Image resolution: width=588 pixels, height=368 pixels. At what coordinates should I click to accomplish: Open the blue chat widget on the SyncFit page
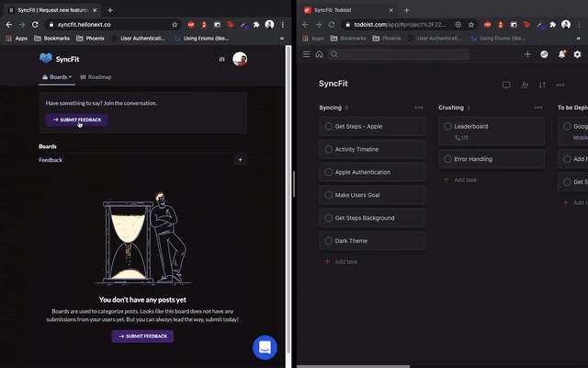[265, 348]
